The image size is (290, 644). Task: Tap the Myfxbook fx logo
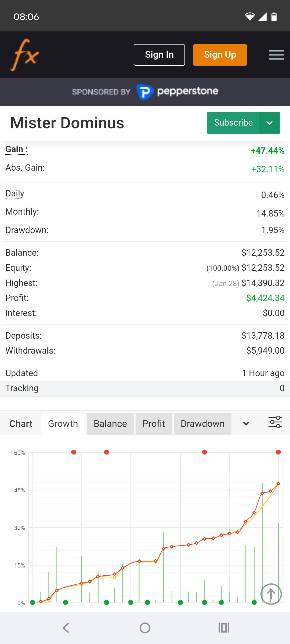pos(25,55)
